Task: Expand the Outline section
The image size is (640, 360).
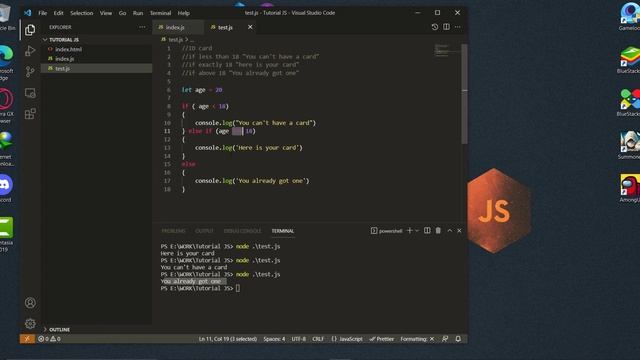Action: tap(96, 329)
